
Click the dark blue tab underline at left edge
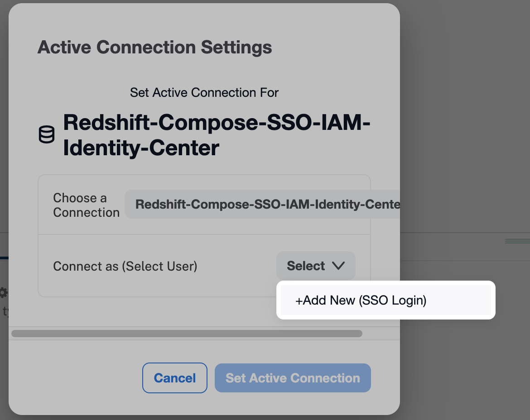point(4,258)
